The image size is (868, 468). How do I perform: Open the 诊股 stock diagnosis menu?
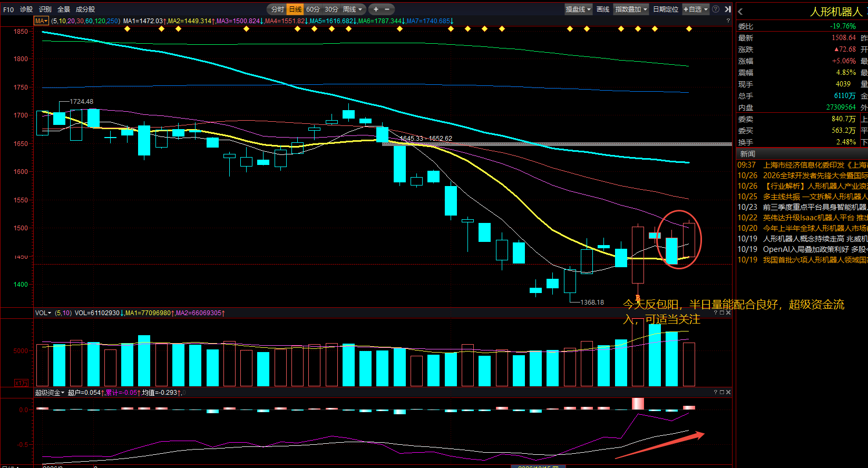coord(26,9)
